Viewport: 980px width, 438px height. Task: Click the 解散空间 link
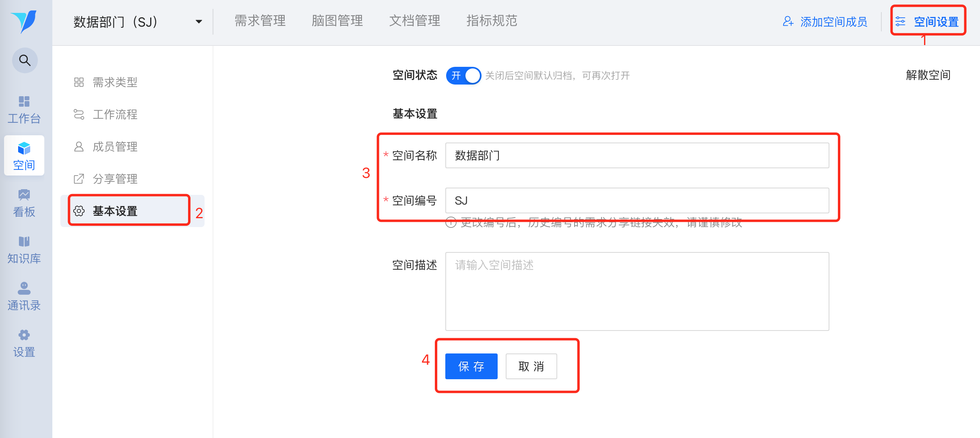click(928, 75)
